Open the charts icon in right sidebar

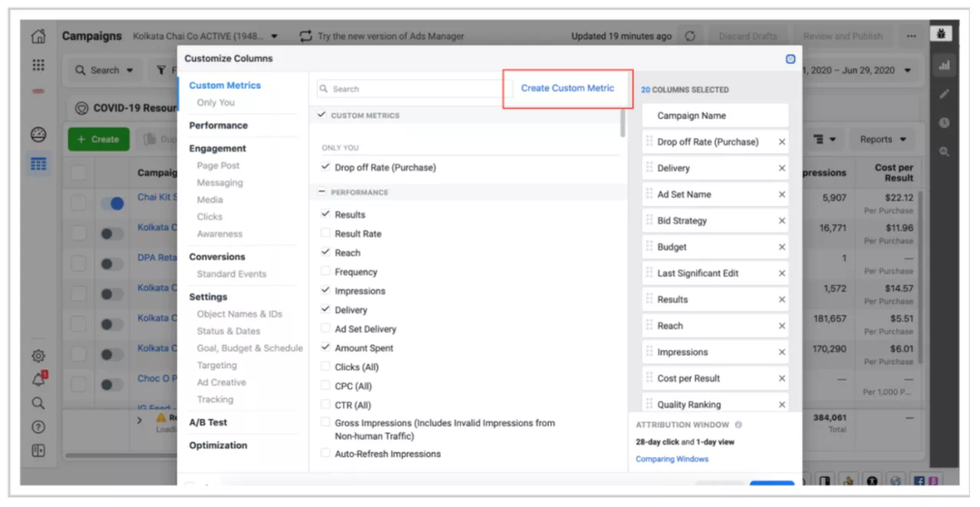pyautogui.click(x=945, y=66)
